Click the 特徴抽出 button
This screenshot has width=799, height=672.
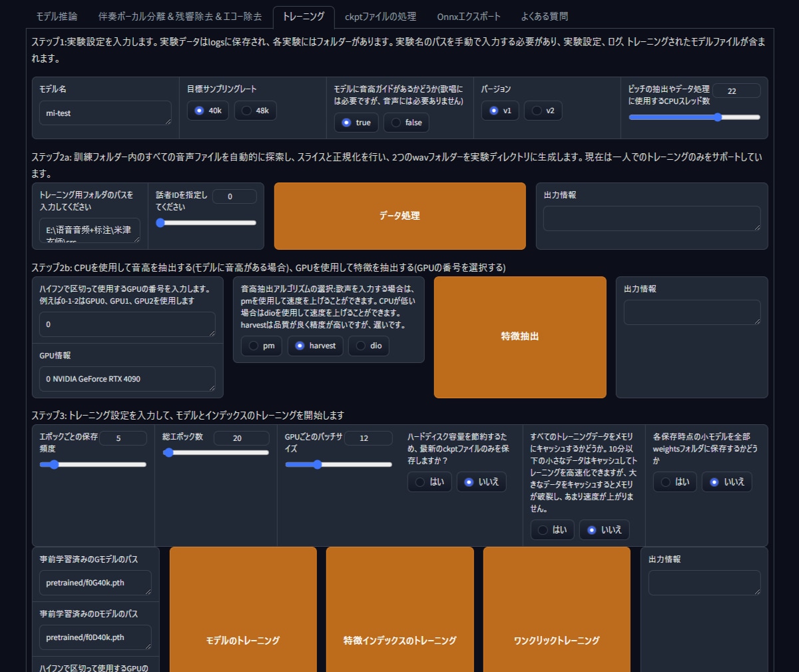[x=520, y=337]
